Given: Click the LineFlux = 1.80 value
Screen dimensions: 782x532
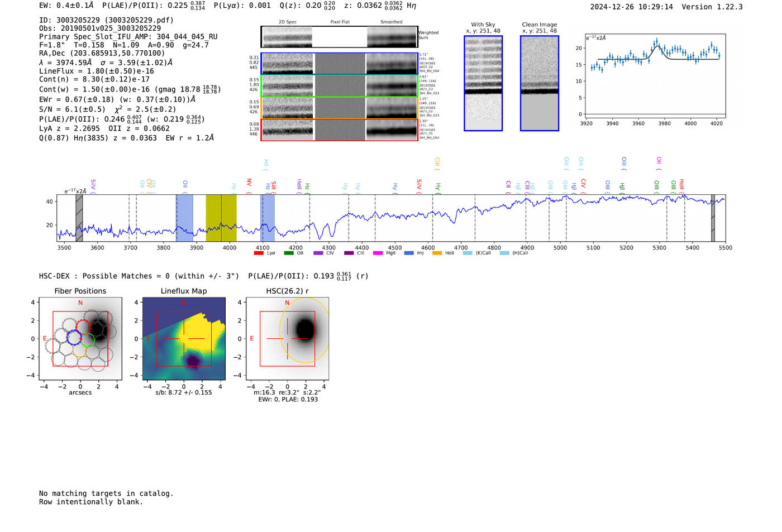Looking at the screenshot, I should click(97, 71).
